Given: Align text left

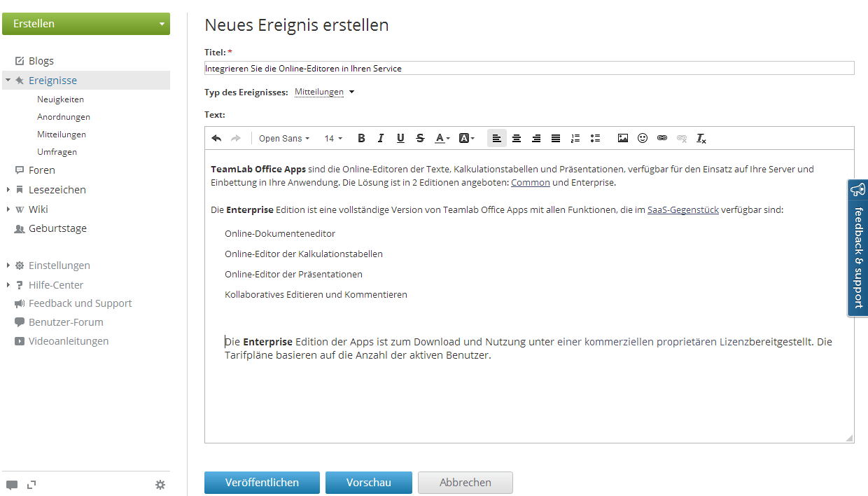Looking at the screenshot, I should point(496,138).
